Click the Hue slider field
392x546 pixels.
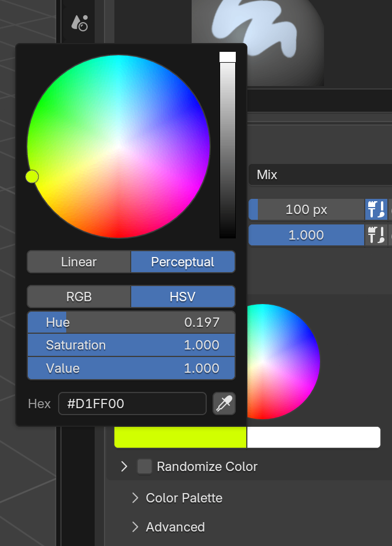pyautogui.click(x=131, y=322)
